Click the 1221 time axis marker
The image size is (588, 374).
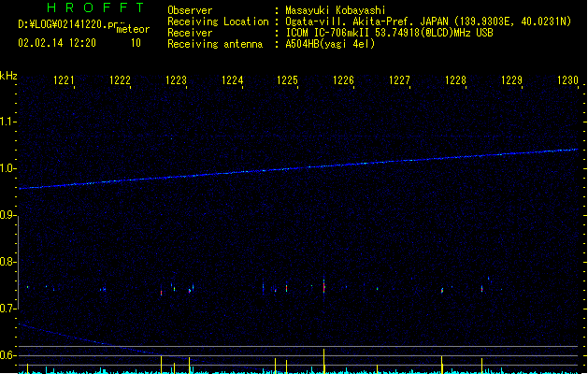tap(64, 80)
